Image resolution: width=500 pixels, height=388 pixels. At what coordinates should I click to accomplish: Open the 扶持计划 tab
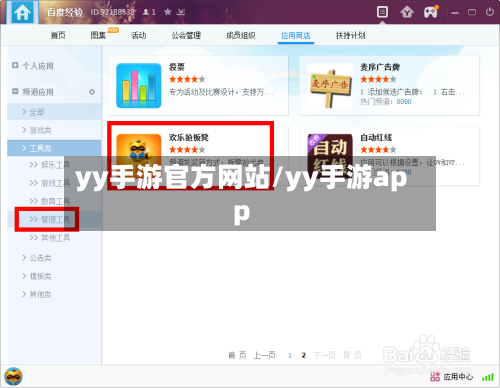pos(350,35)
